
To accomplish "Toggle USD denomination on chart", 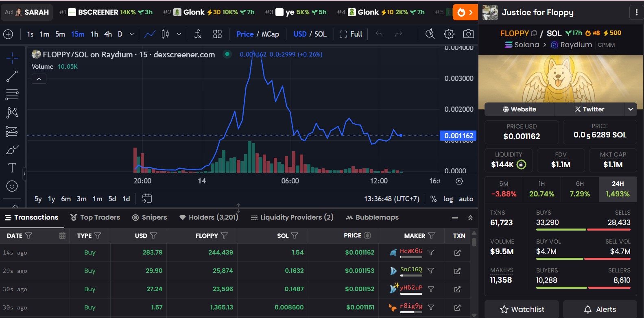I will click(300, 34).
